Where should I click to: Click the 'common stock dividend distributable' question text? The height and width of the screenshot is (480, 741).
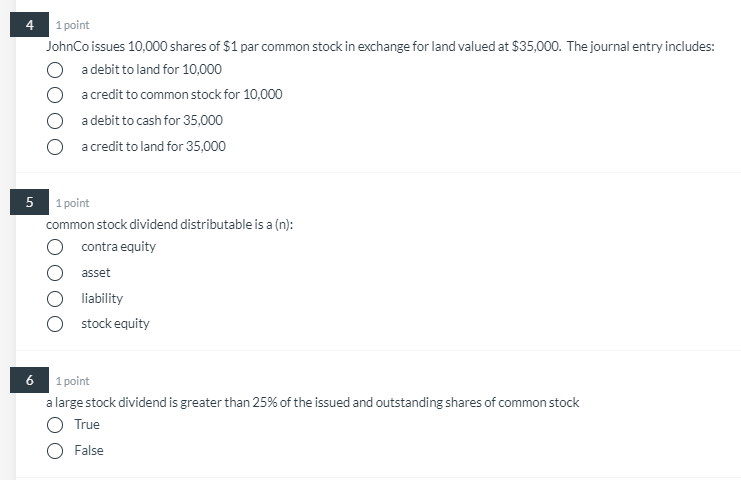pyautogui.click(x=169, y=224)
